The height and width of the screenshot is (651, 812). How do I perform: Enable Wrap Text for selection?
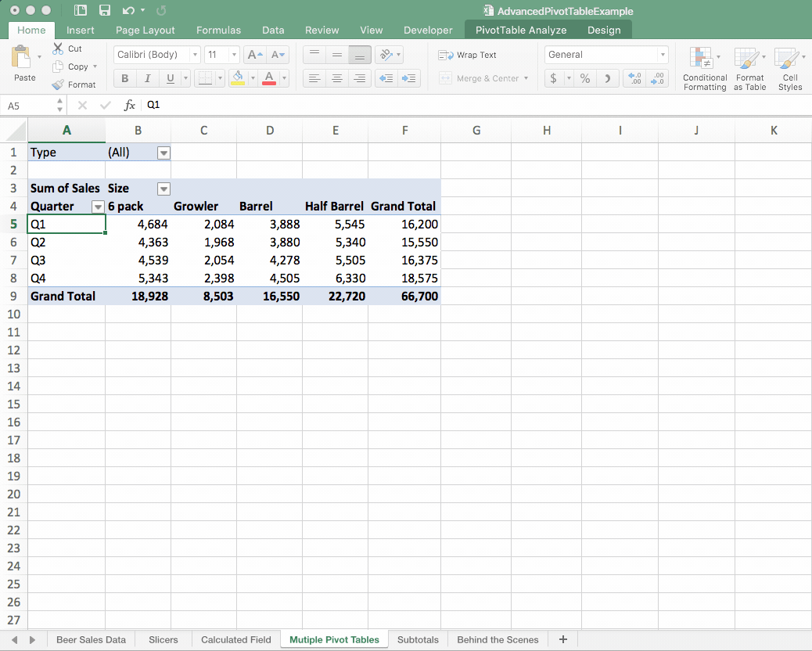468,55
